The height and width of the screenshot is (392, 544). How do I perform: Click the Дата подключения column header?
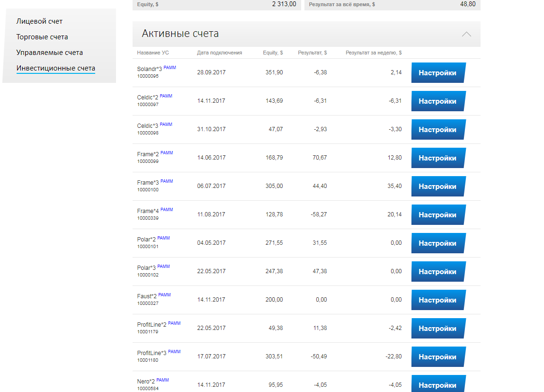coord(219,53)
